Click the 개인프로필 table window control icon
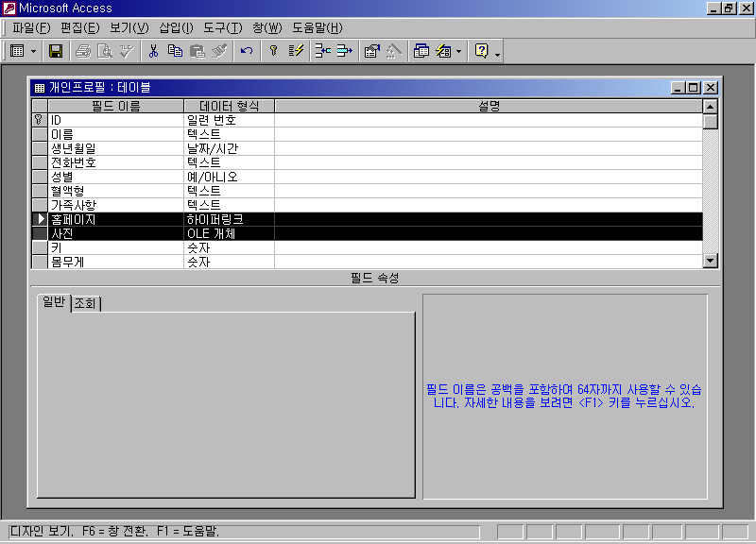 [x=40, y=88]
